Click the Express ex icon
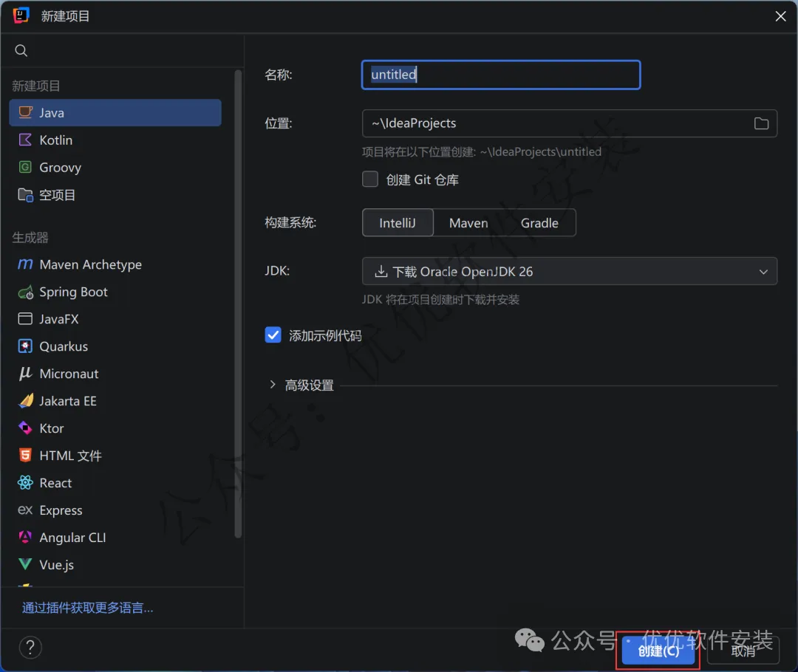The width and height of the screenshot is (798, 672). pyautogui.click(x=25, y=510)
